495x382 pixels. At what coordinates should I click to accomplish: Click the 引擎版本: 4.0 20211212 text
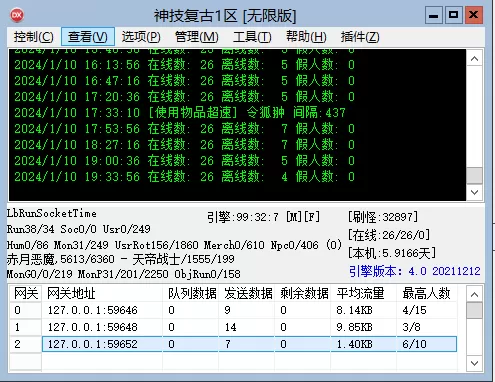pos(415,271)
